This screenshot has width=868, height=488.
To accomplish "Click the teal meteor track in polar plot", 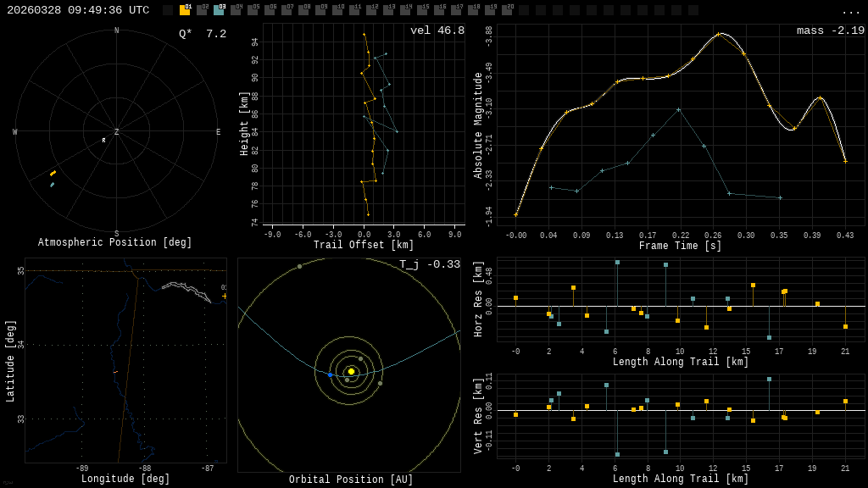I will pyautogui.click(x=52, y=184).
